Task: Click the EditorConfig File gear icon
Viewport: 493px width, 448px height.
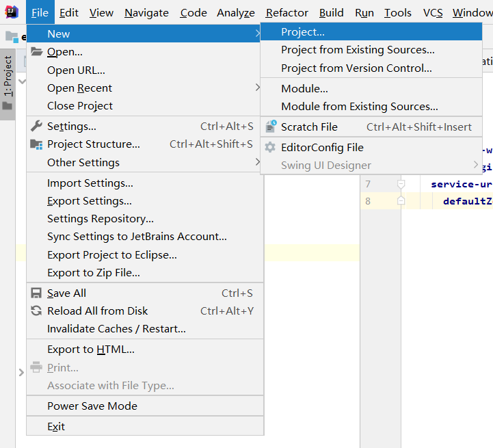Action: pos(270,147)
